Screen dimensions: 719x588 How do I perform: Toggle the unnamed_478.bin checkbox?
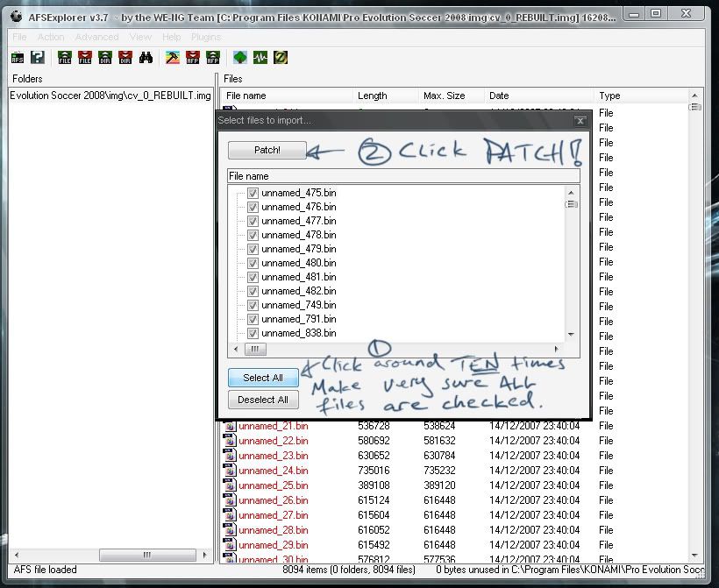(253, 235)
